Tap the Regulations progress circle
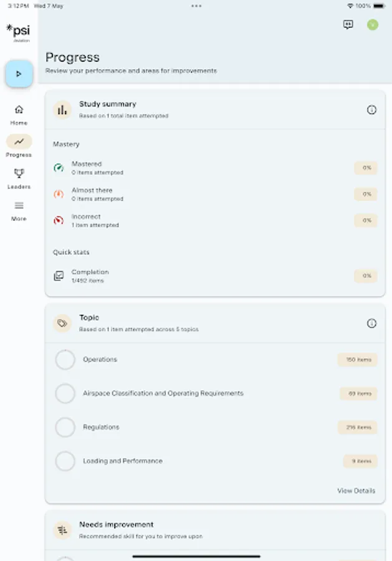This screenshot has width=392, height=561. pos(65,427)
